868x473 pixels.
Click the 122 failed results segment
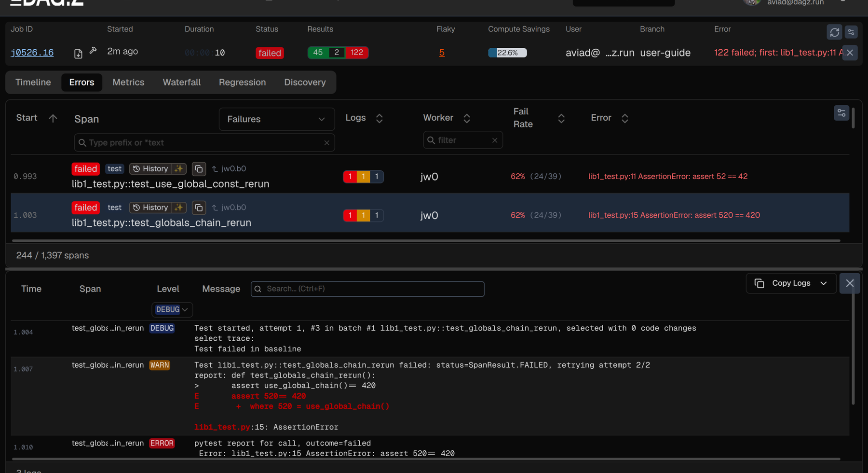(357, 53)
